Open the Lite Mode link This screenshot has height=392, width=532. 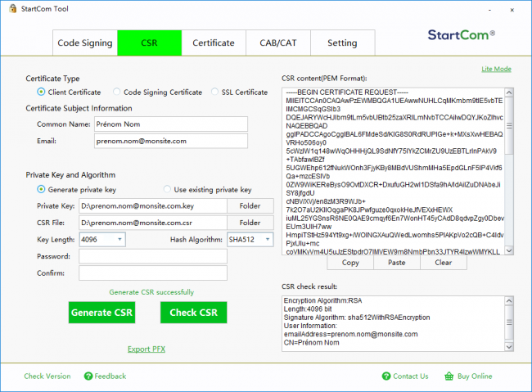[x=496, y=69]
